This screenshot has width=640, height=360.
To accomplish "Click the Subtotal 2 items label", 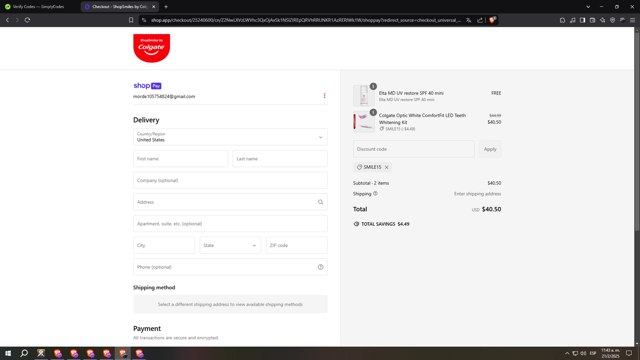I will pos(371,183).
